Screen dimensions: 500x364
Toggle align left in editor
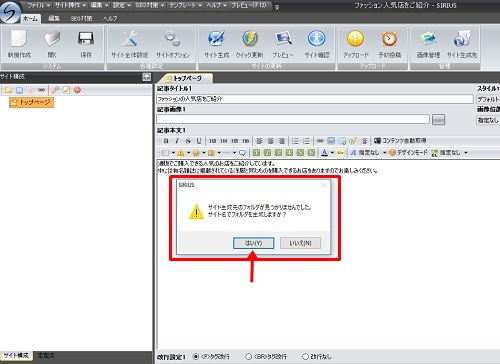259,141
